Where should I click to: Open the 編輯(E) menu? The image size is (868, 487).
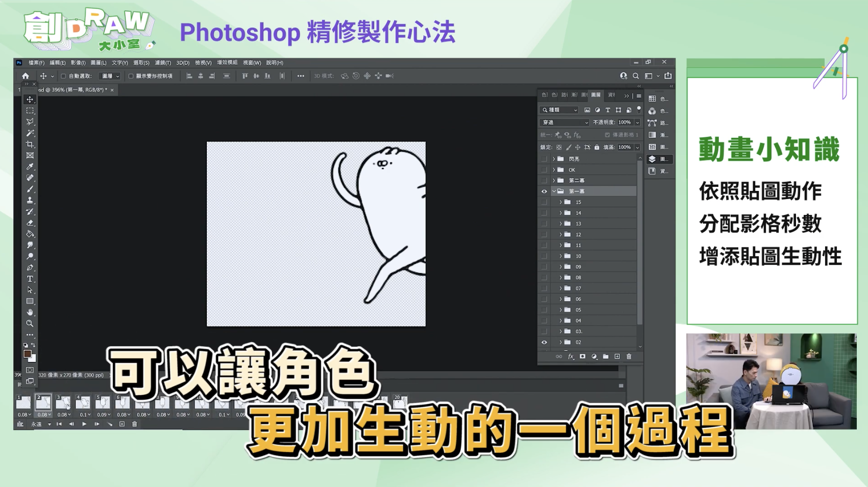(57, 63)
